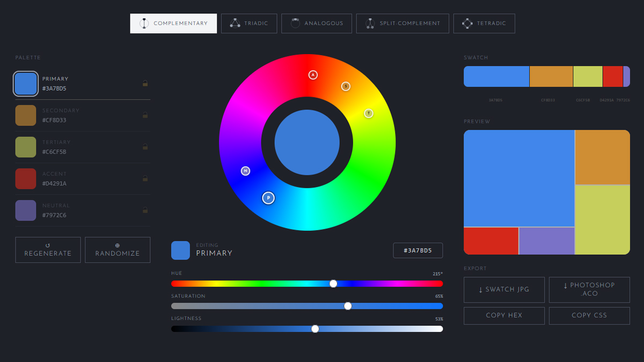Select the Tertiary green palette swatch

point(26,147)
